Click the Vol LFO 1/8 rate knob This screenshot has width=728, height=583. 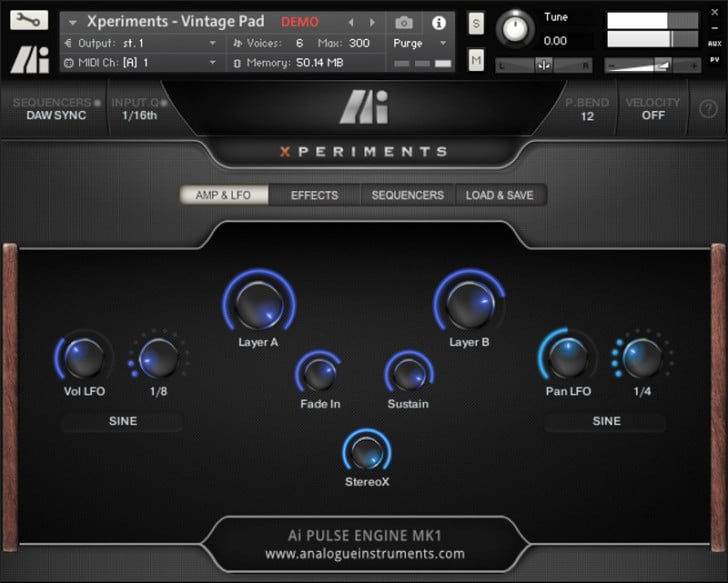tap(159, 357)
